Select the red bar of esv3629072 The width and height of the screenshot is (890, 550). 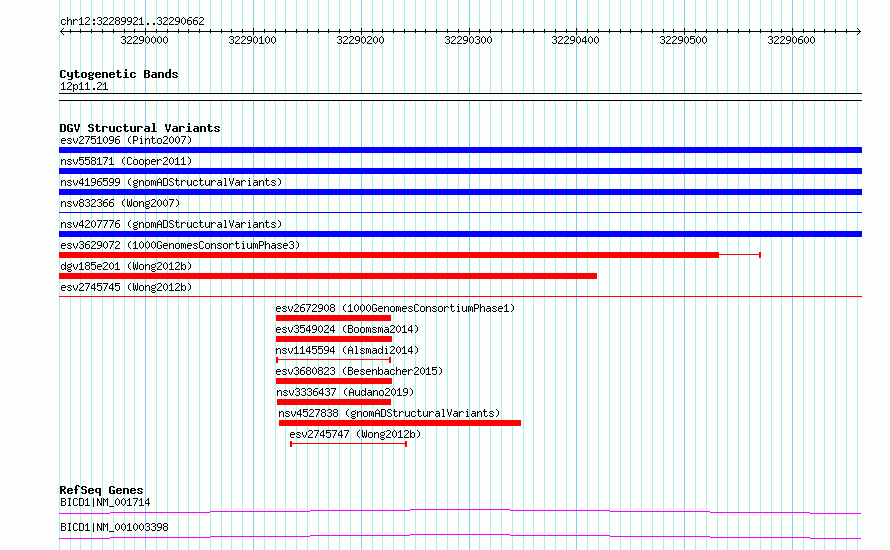[x=389, y=255]
